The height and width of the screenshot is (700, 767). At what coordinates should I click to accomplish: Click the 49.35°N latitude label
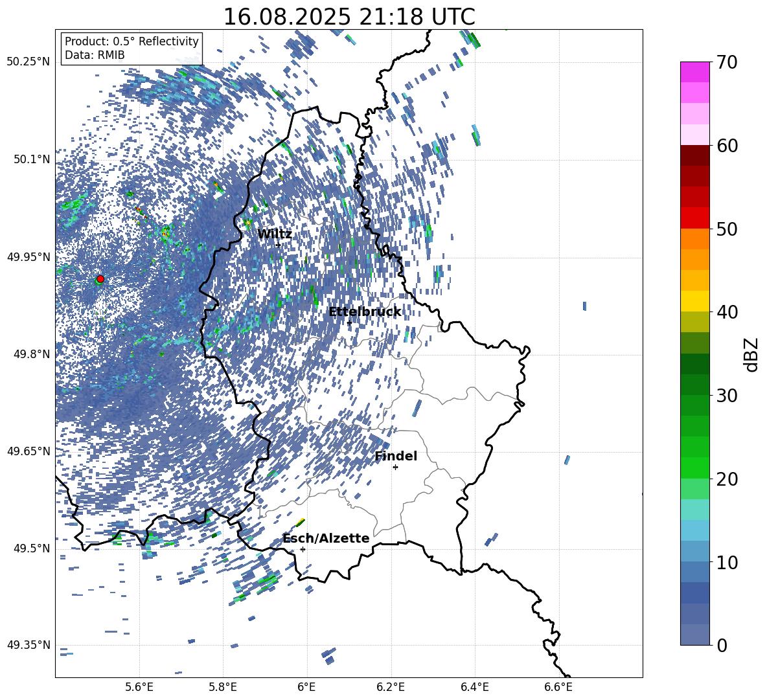coord(29,645)
